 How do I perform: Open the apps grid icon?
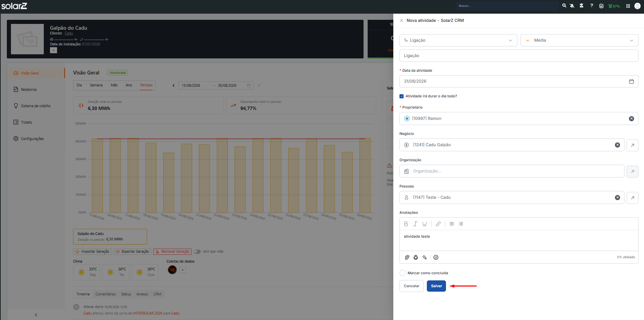628,6
